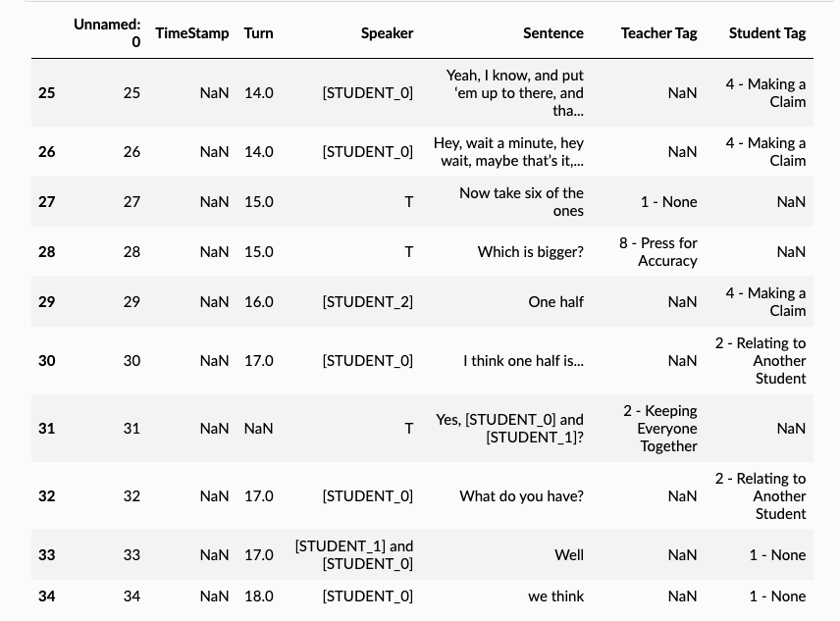Viewport: 840px width, 621px height.
Task: Select row index 34
Action: [x=47, y=596]
